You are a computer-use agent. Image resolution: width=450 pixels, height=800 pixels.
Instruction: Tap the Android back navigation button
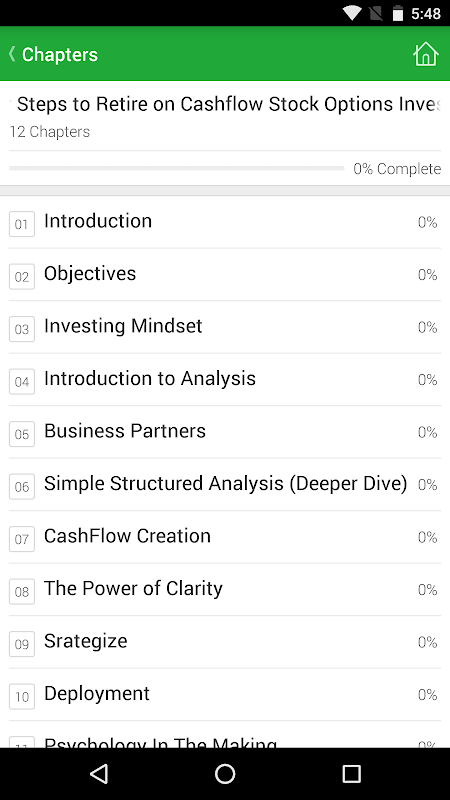(99, 774)
